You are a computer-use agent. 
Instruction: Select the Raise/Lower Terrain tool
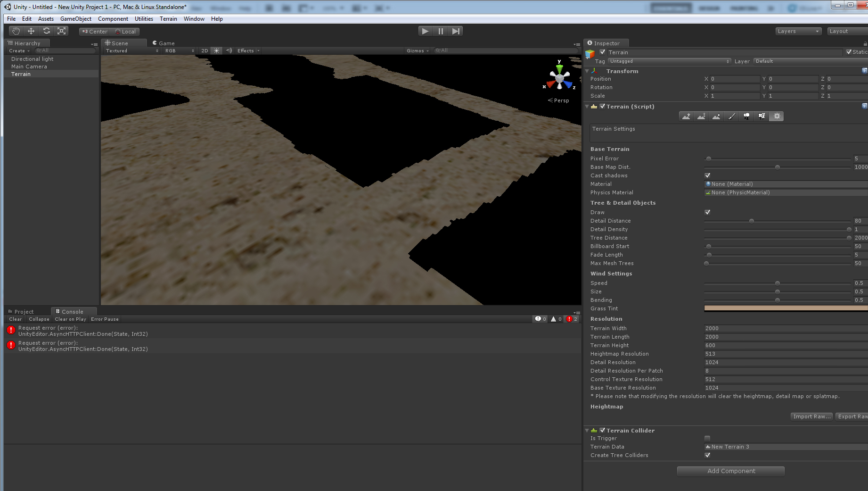(x=687, y=117)
